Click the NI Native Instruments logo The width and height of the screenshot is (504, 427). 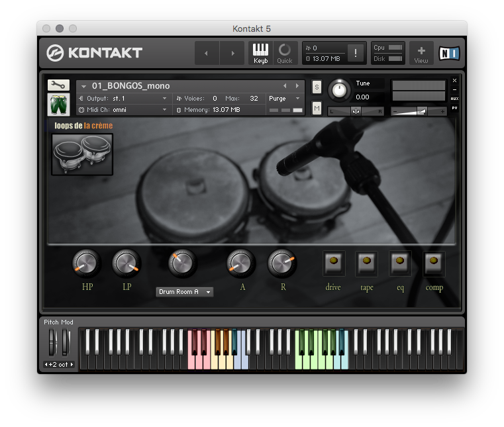click(449, 53)
